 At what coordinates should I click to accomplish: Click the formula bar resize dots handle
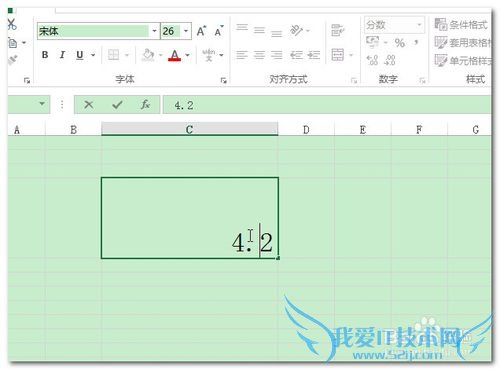pyautogui.click(x=62, y=105)
